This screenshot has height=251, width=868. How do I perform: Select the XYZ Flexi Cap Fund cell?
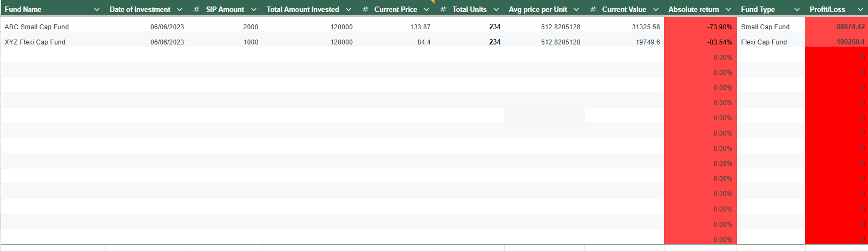coord(35,42)
